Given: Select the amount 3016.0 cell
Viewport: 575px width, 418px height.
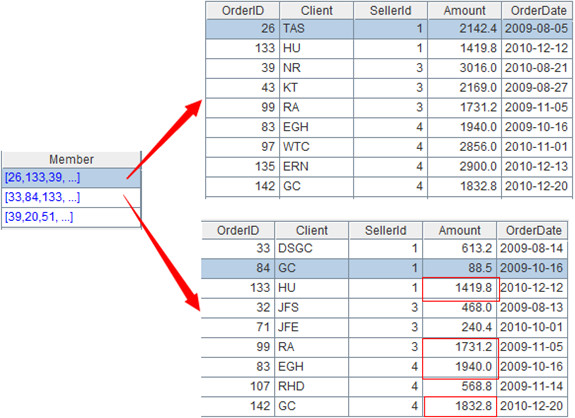Looking at the screenshot, I should coord(465,68).
